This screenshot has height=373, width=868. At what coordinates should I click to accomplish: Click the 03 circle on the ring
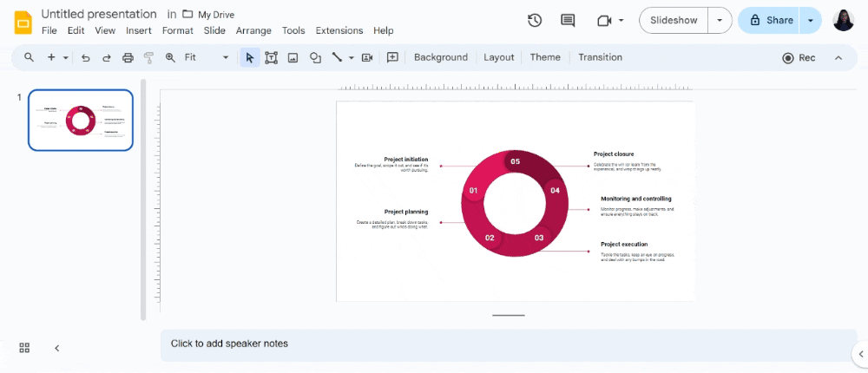[x=539, y=238]
